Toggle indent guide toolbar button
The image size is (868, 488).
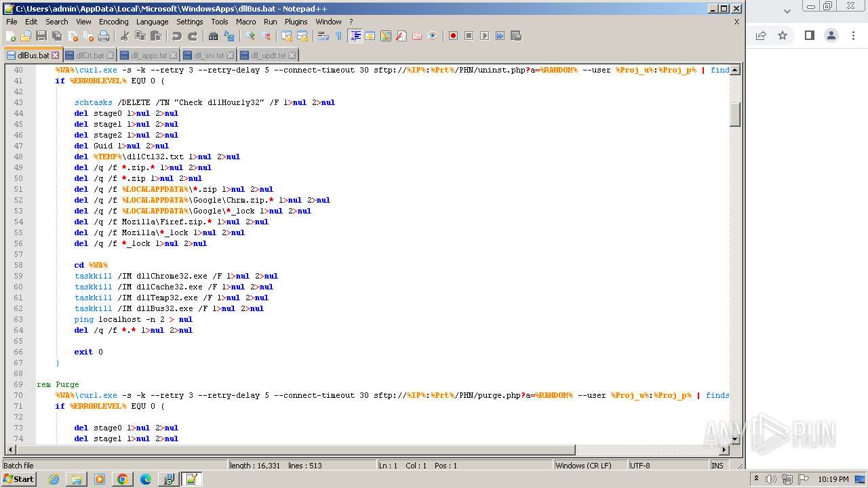(x=355, y=36)
